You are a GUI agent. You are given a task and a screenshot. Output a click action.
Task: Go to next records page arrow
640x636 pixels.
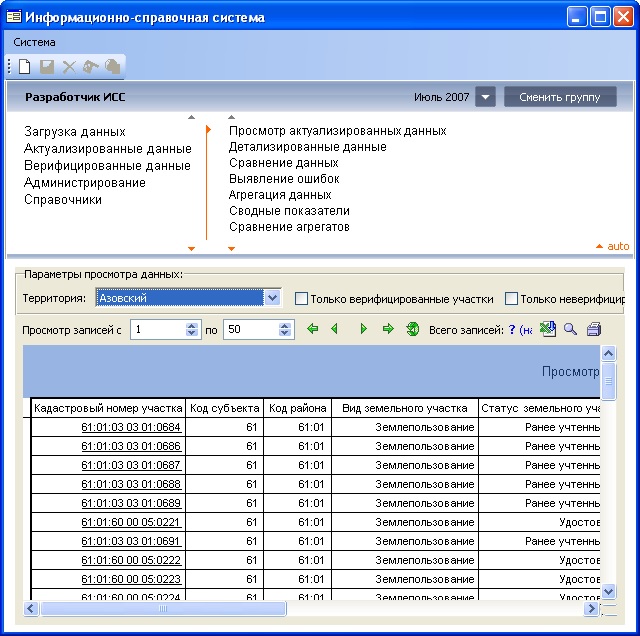(x=363, y=329)
